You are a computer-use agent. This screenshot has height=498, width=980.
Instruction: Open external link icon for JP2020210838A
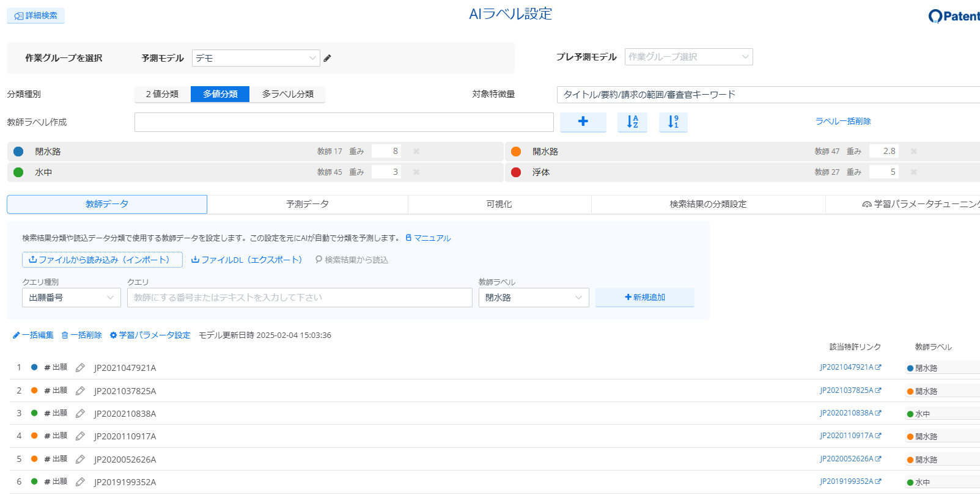(x=879, y=413)
